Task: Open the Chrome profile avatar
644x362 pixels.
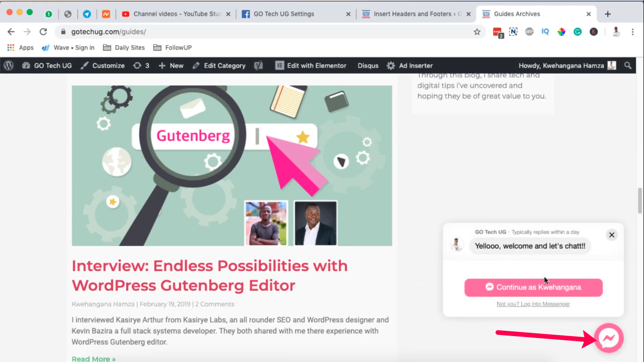Action: (x=616, y=32)
